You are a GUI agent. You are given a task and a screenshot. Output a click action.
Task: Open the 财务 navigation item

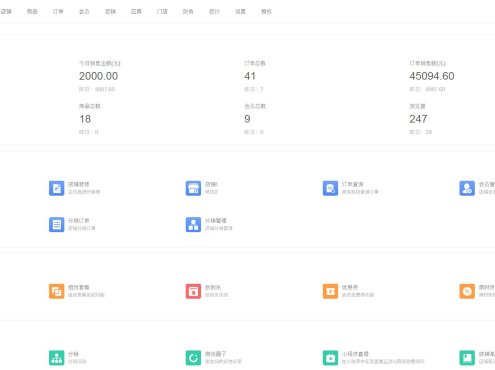188,11
